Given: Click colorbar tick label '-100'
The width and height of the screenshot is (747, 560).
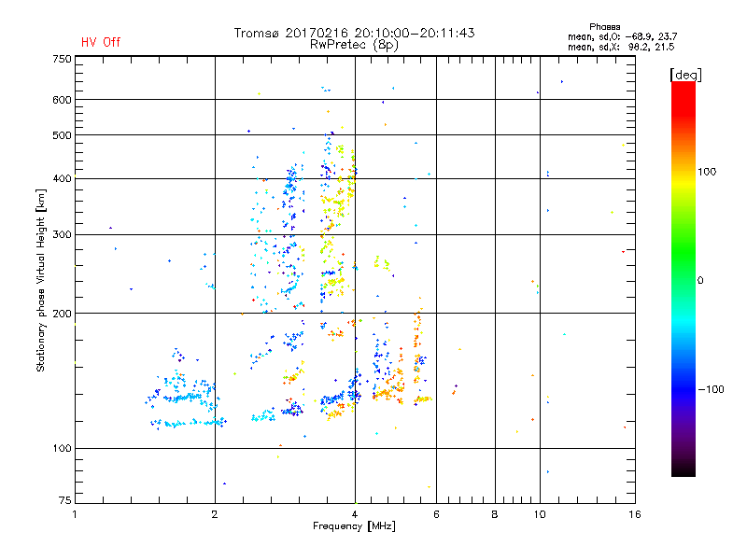Looking at the screenshot, I should (711, 389).
